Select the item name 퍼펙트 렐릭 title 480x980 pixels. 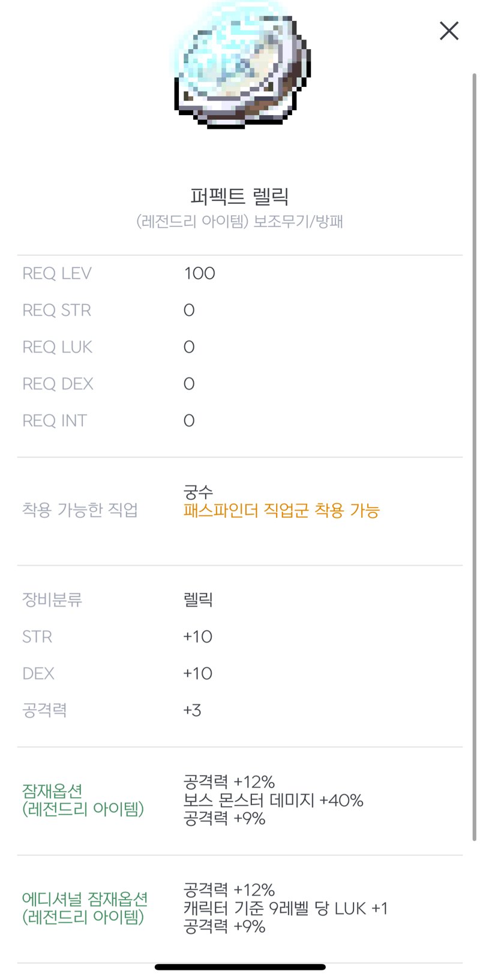239,196
